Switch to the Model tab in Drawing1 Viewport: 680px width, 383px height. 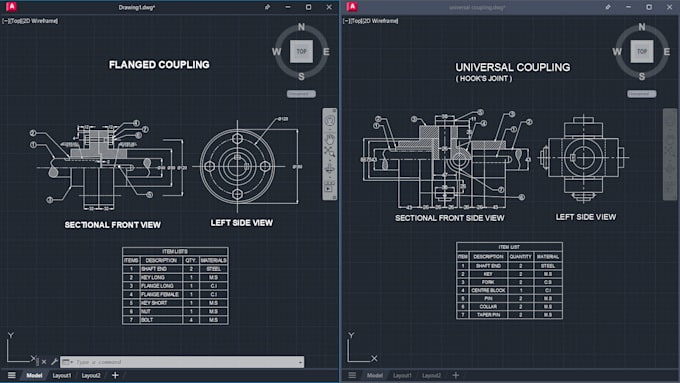[x=34, y=375]
